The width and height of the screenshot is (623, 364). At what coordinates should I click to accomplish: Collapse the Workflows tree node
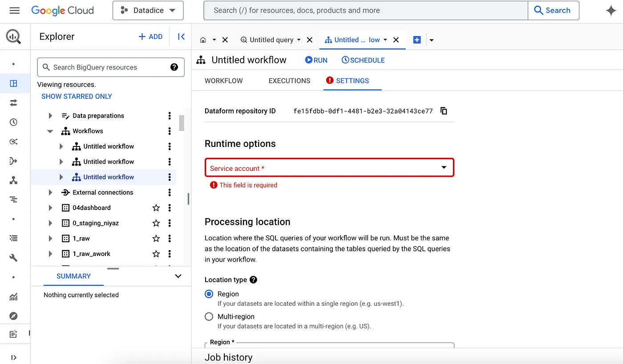click(50, 131)
